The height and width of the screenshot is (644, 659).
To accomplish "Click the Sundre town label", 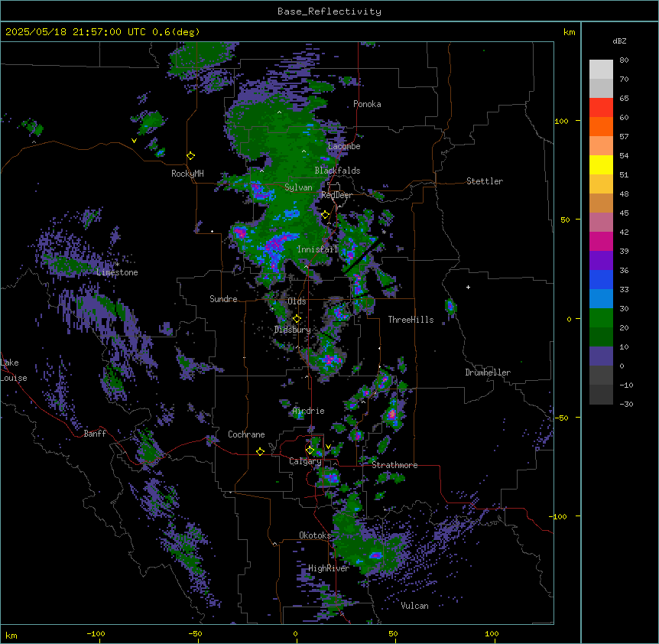I will coord(223,299).
